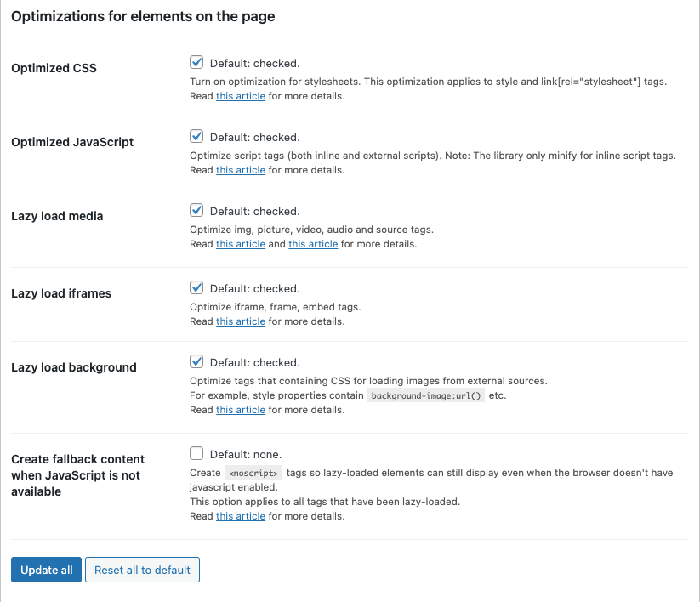The width and height of the screenshot is (700, 602).
Task: Disable Optimized JavaScript
Action: [x=196, y=136]
